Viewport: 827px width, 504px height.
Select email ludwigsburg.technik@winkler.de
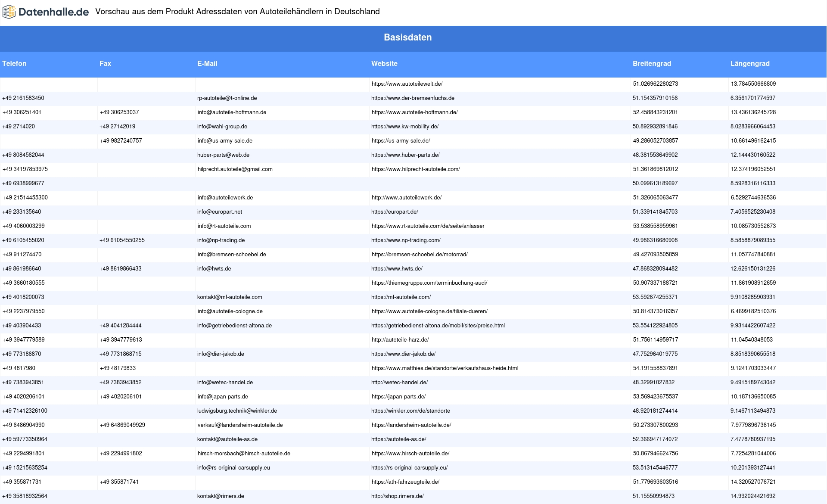237,411
